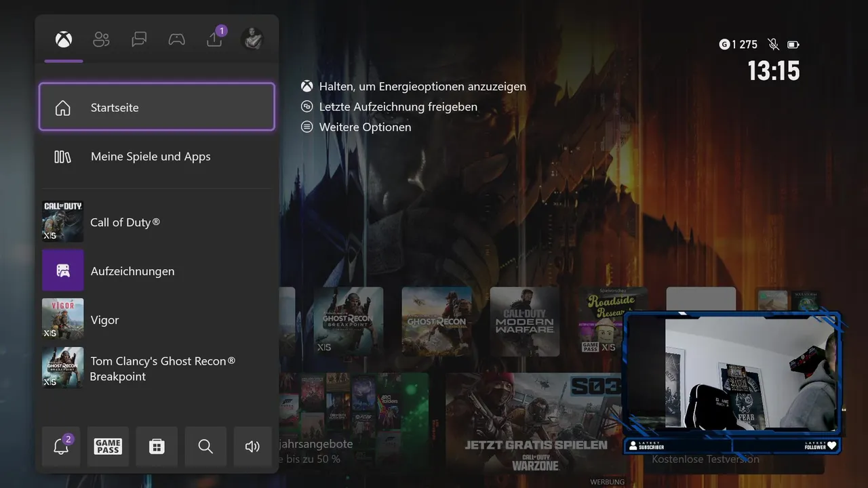868x488 pixels.
Task: Open the Game Pass button
Action: [108, 446]
